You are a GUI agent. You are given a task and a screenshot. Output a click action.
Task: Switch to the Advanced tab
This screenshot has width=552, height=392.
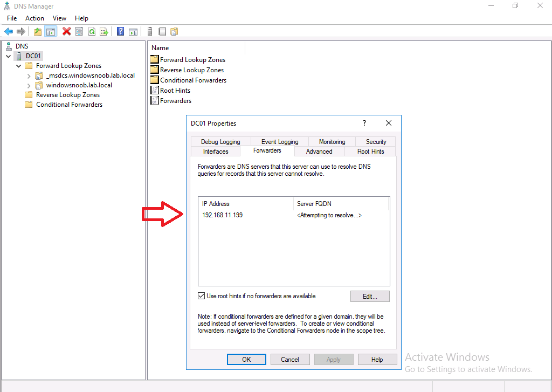(319, 152)
